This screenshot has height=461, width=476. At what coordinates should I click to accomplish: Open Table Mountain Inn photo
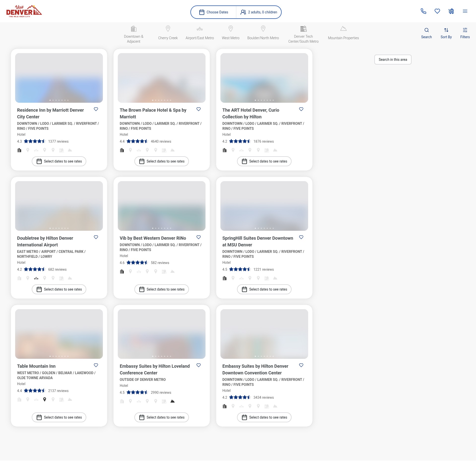pos(59,334)
